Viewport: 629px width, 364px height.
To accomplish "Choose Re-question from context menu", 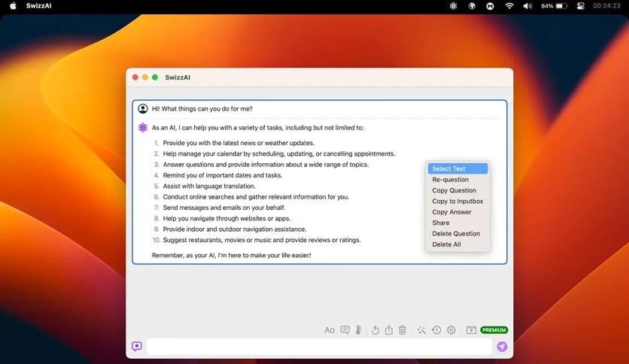I will 457,180.
